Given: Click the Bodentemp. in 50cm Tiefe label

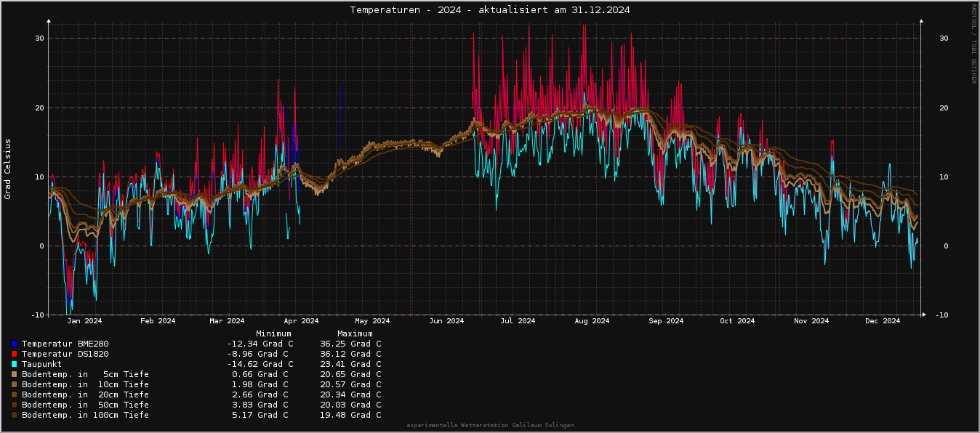Looking at the screenshot, I should click(x=85, y=405).
